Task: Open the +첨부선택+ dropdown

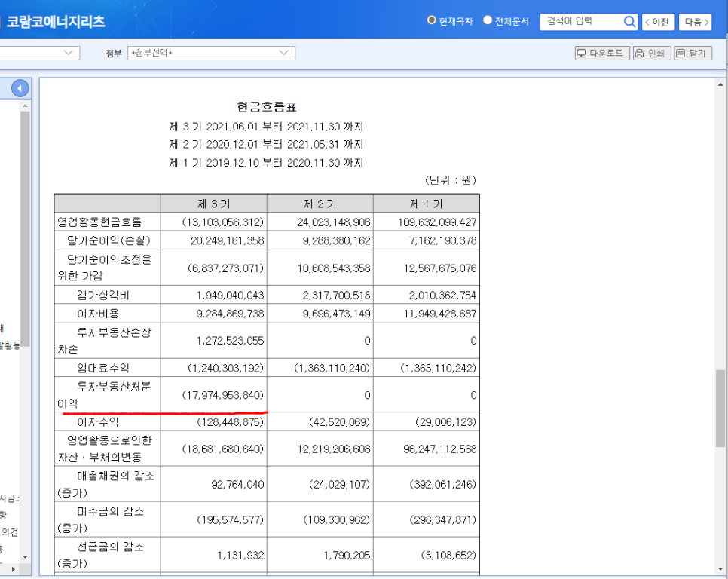Action: click(x=211, y=53)
